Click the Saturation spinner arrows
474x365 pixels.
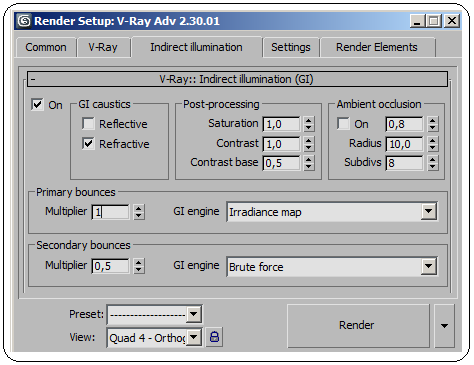[309, 124]
